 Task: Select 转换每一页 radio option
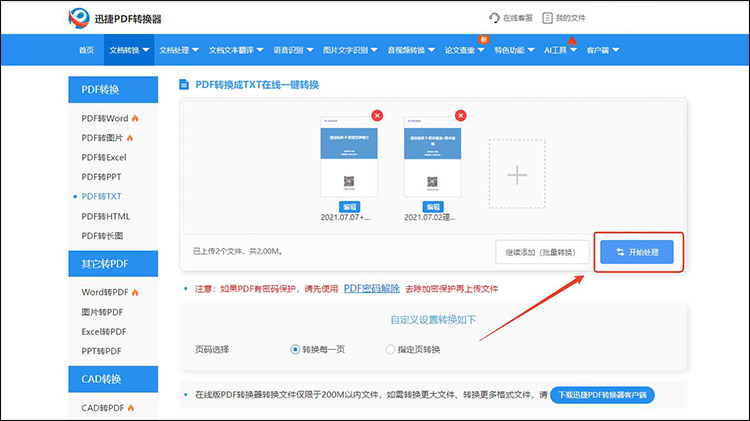pyautogui.click(x=295, y=349)
